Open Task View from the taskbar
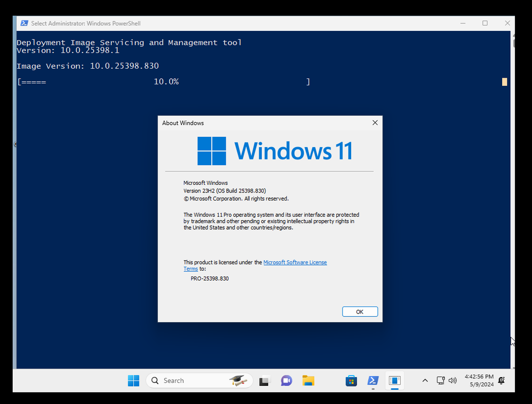This screenshot has height=404, width=532. coord(265,381)
